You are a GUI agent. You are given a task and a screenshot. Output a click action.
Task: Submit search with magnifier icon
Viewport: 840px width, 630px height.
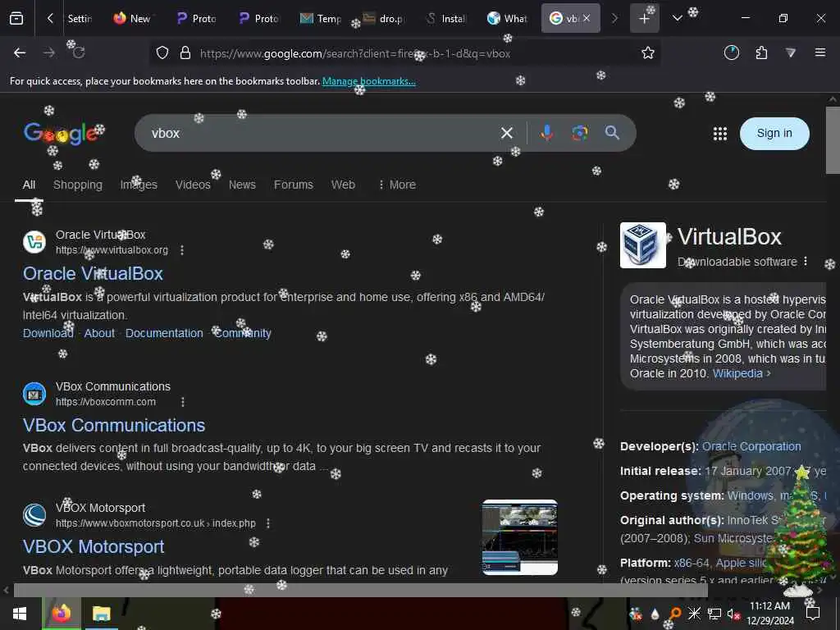click(x=612, y=133)
